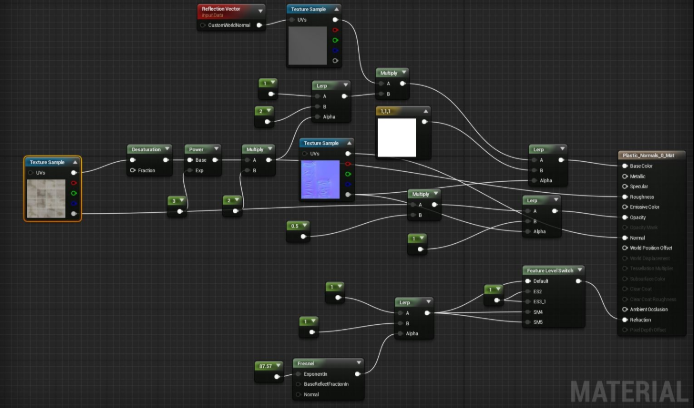Image resolution: width=694 pixels, height=408 pixels.
Task: Click the normal map texture thumbnail
Action: pos(320,179)
